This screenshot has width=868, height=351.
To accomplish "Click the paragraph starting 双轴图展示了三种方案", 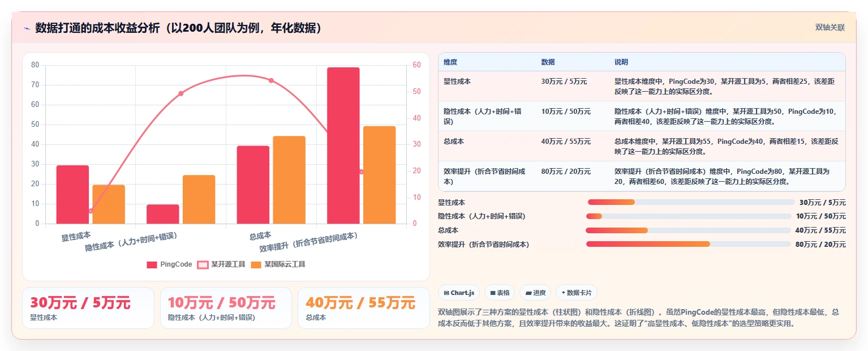I will click(x=639, y=318).
